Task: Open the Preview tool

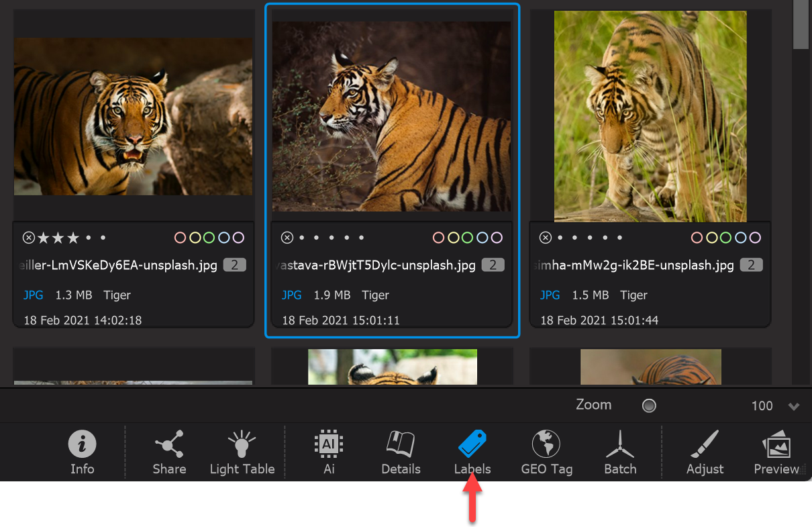Action: 776,444
